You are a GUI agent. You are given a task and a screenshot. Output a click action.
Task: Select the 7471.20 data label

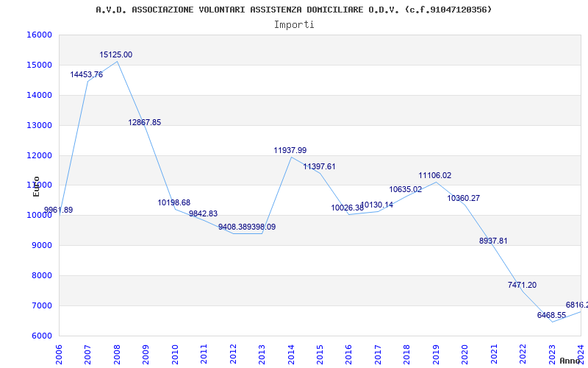click(523, 285)
